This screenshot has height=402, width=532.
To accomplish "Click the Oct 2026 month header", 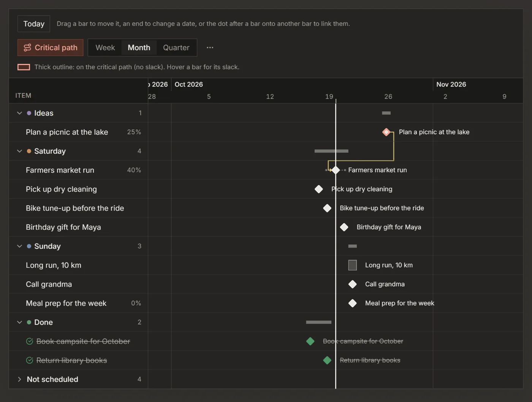I will pos(189,84).
